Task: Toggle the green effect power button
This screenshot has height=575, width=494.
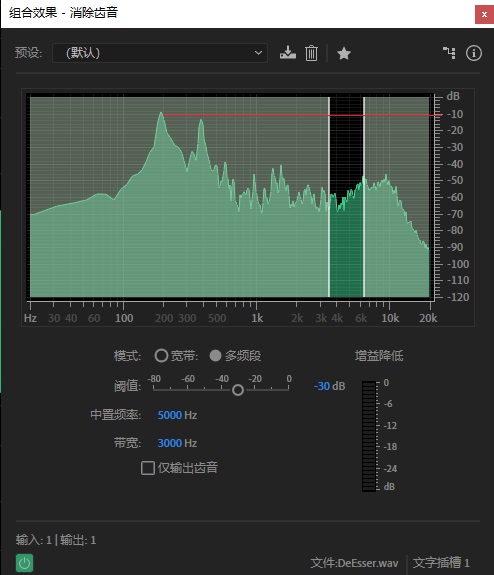Action: pyautogui.click(x=25, y=563)
